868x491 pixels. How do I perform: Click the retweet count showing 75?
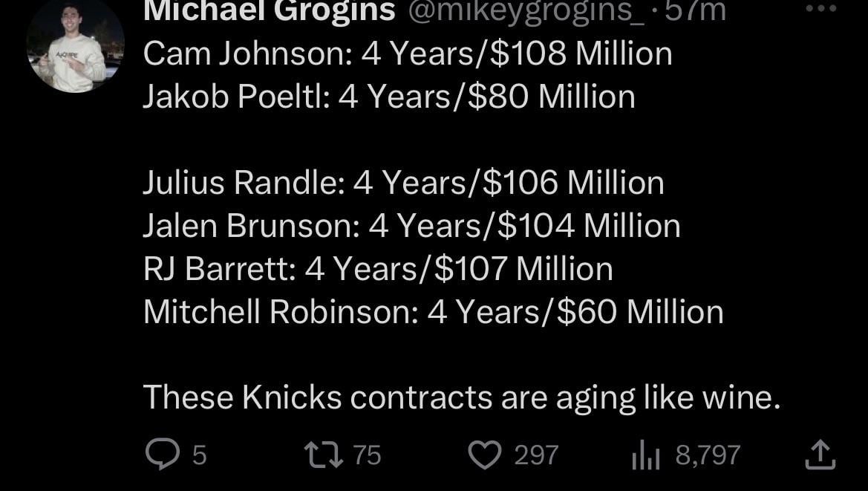pyautogui.click(x=366, y=455)
